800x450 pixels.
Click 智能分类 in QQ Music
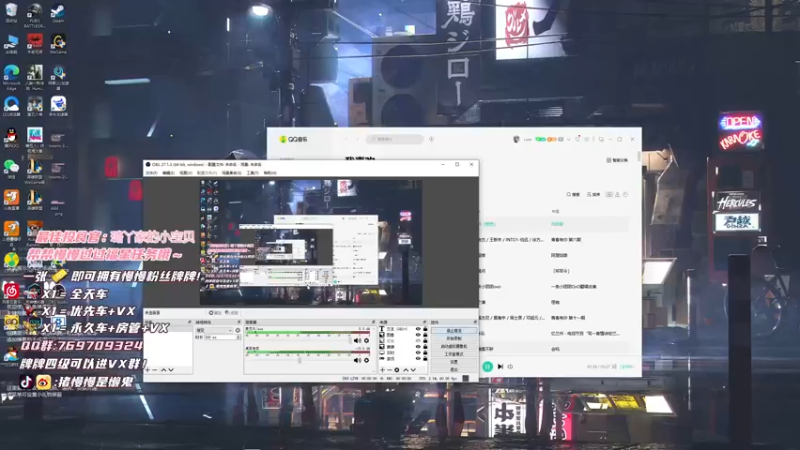(x=617, y=160)
